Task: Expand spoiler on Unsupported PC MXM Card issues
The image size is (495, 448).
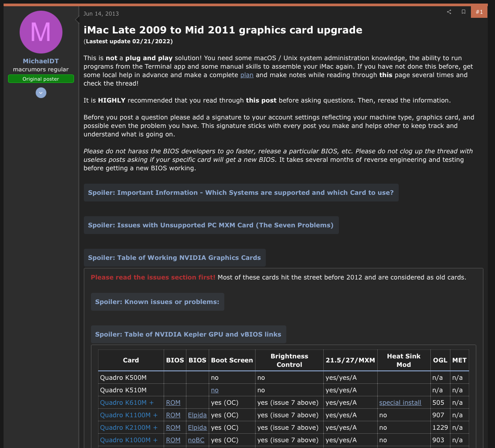Action: 211,225
